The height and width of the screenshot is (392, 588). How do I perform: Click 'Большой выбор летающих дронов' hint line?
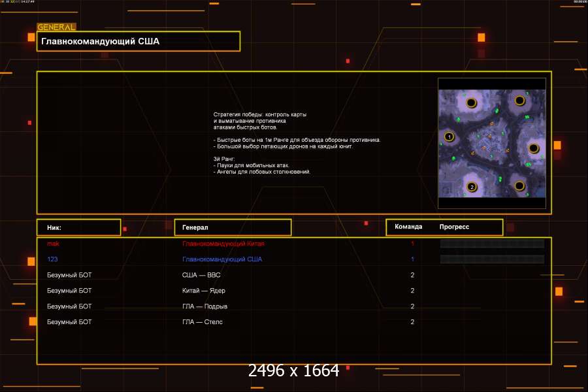283,146
